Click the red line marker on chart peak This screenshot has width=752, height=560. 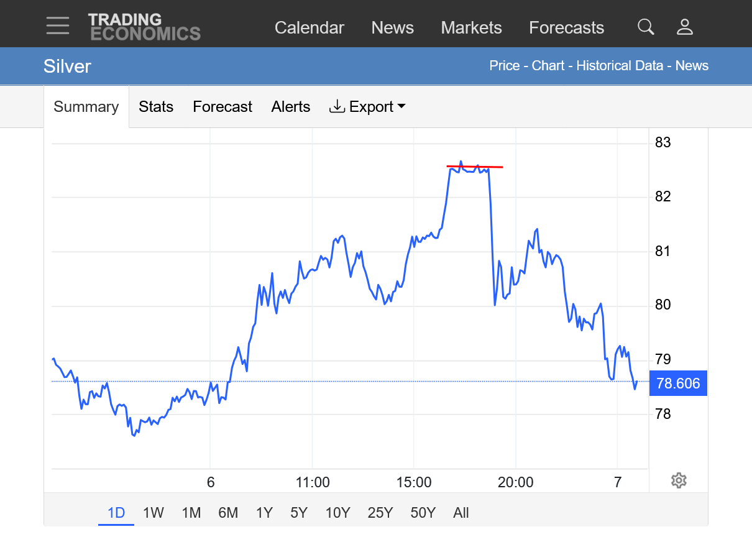(475, 167)
